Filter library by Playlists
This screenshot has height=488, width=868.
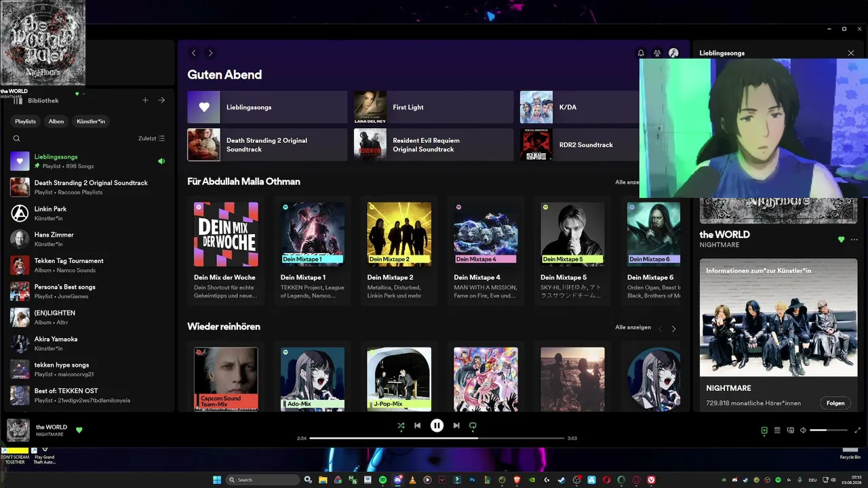point(25,121)
